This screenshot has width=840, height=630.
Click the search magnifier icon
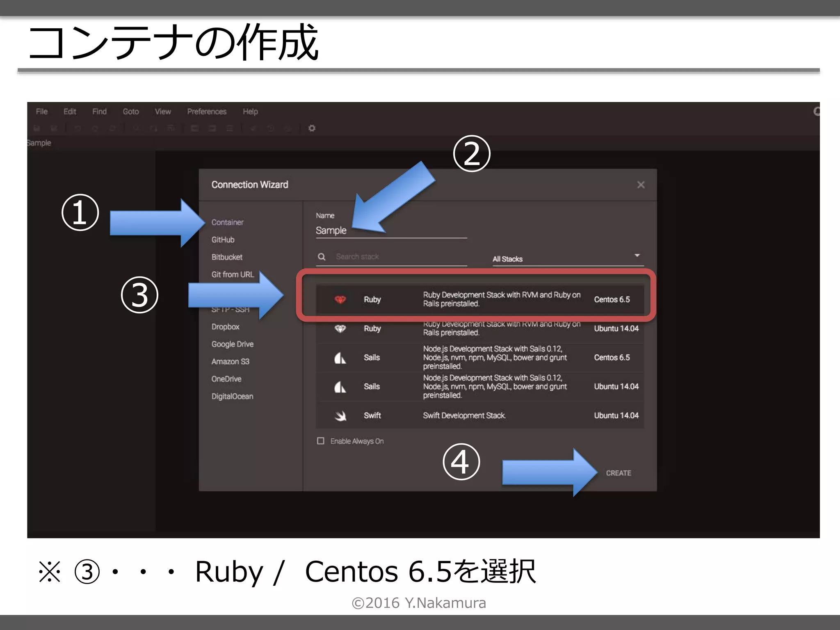click(322, 257)
